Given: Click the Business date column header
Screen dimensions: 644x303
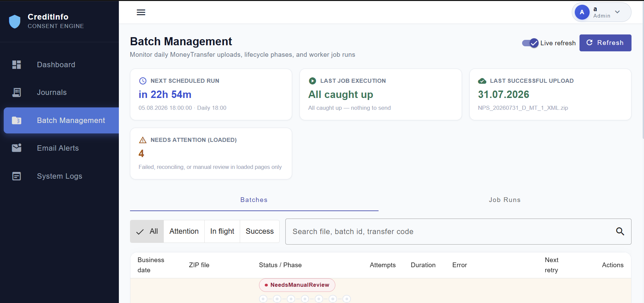Looking at the screenshot, I should click(151, 265).
